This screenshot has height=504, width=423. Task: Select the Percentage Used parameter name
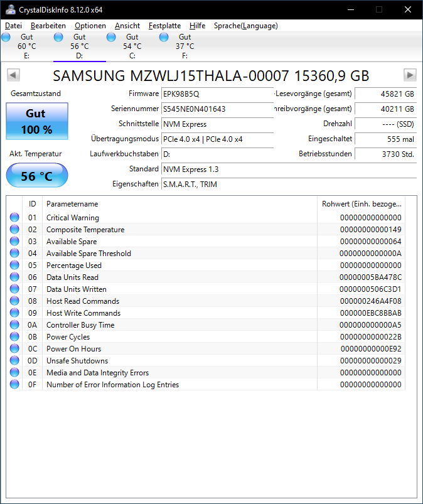click(74, 265)
